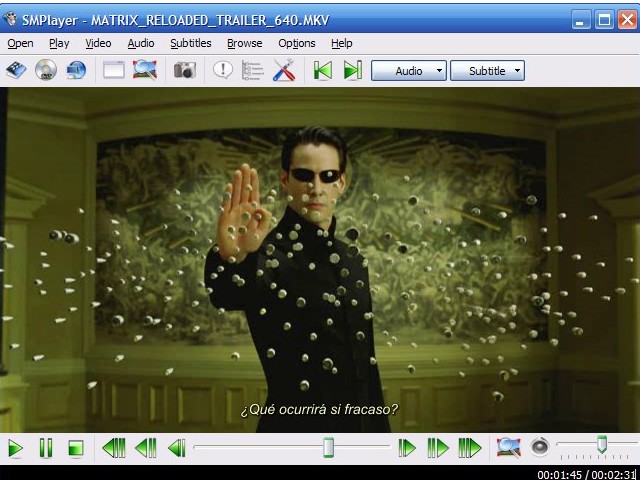Open a URL with the globe monitor icon
This screenshot has height=480, width=640.
76,70
